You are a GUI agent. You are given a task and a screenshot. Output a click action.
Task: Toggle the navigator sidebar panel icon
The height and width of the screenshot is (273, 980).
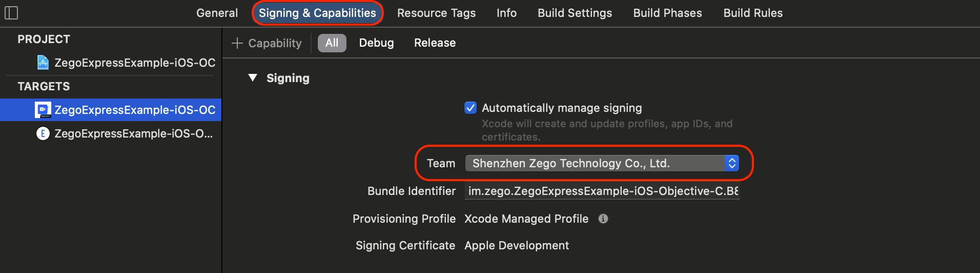(11, 13)
